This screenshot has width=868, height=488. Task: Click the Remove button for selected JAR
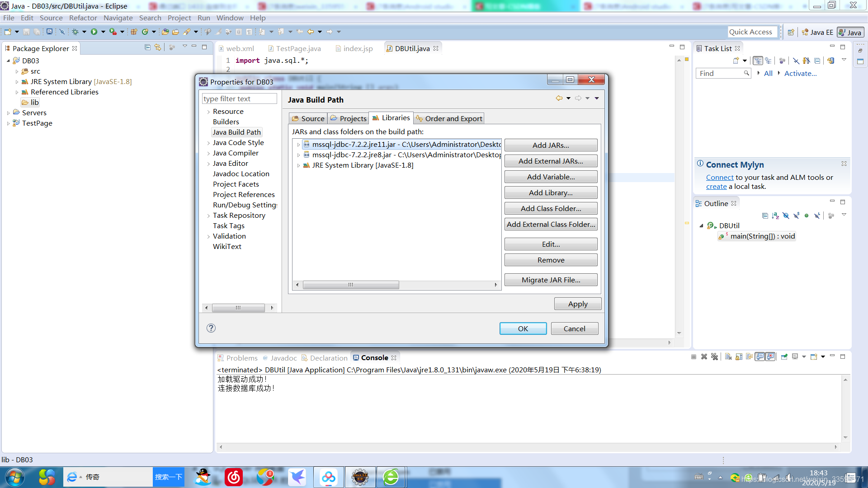click(x=551, y=259)
